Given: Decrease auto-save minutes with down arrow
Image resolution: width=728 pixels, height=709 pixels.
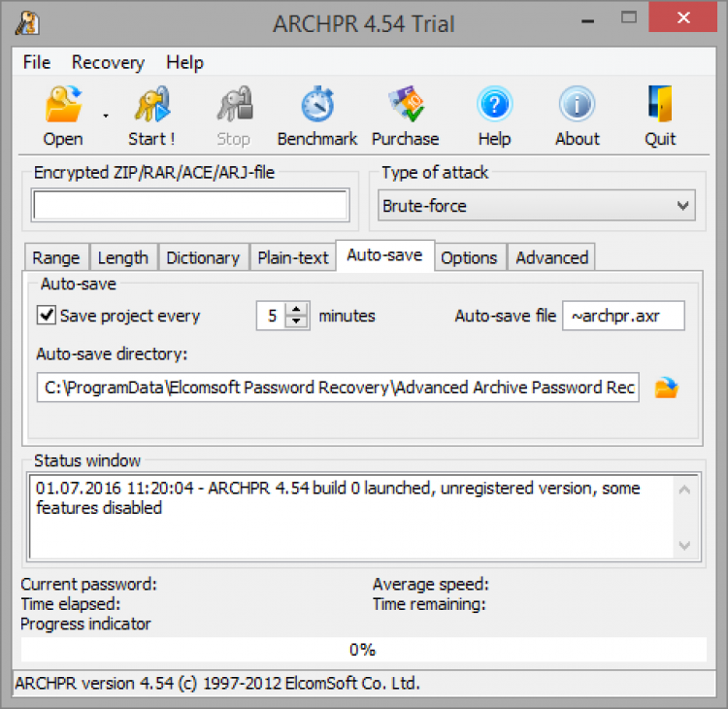Looking at the screenshot, I should tap(296, 322).
